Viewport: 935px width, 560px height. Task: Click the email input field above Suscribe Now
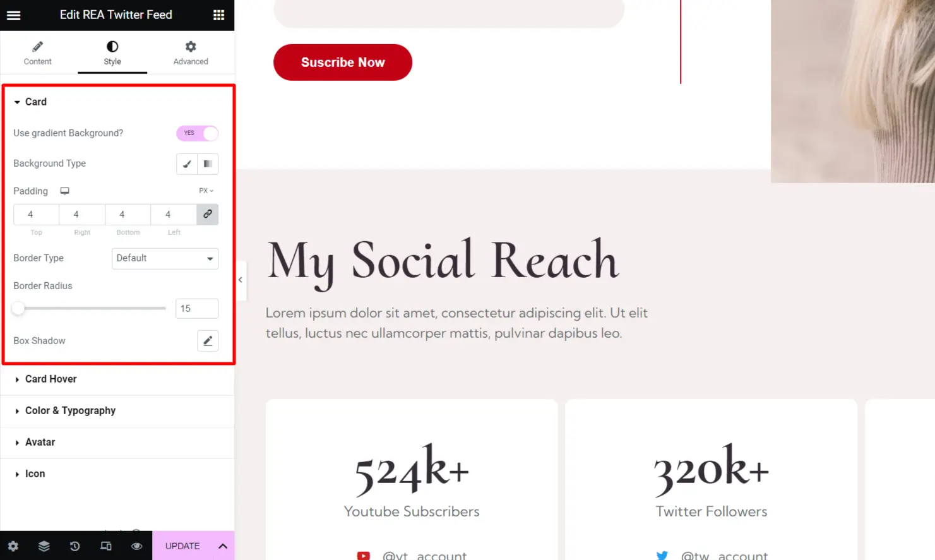(449, 13)
